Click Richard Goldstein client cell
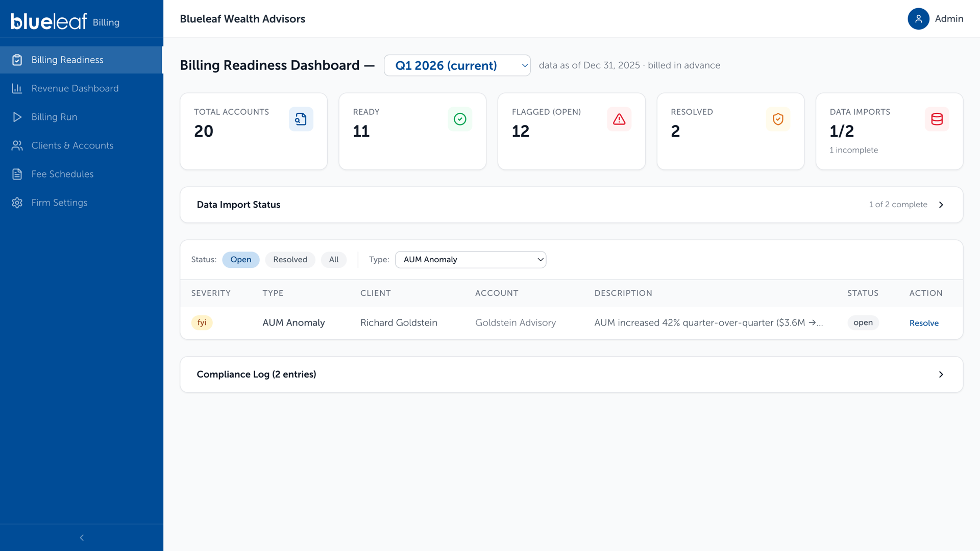The width and height of the screenshot is (980, 551). click(399, 323)
